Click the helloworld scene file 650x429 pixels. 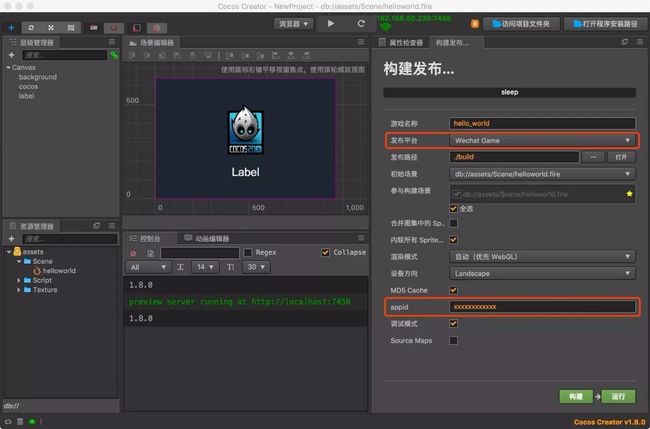tap(59, 271)
